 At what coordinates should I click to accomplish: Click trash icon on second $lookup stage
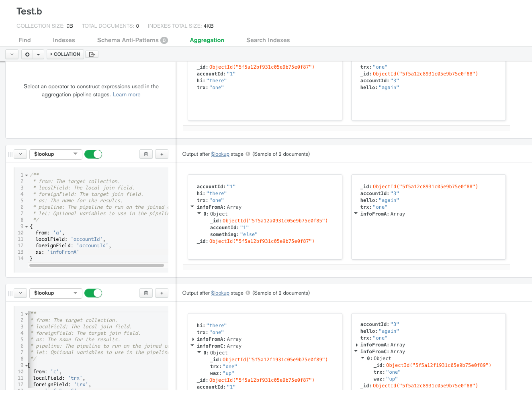coord(146,293)
